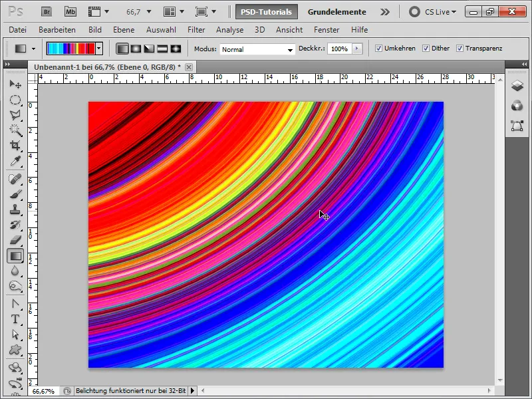
Task: Select the Brush tool
Action: [15, 194]
